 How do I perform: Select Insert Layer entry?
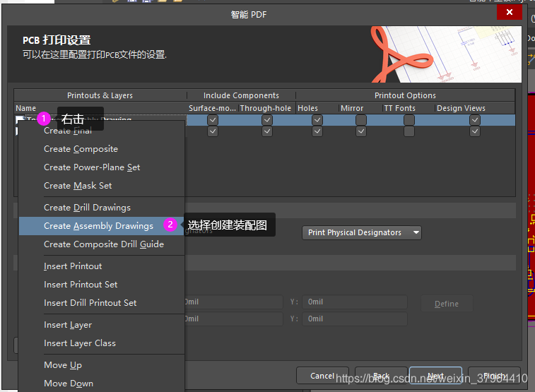point(102,325)
